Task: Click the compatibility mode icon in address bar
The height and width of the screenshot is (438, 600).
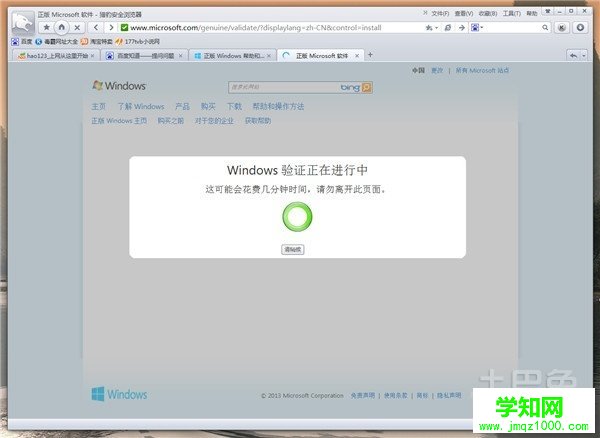Action: 448,28
